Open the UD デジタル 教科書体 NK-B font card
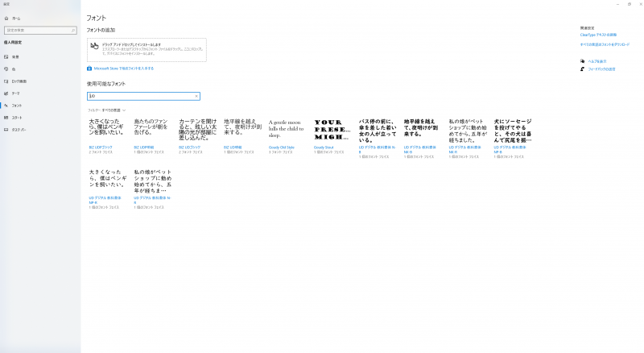This screenshot has width=644, height=353. coord(422,139)
